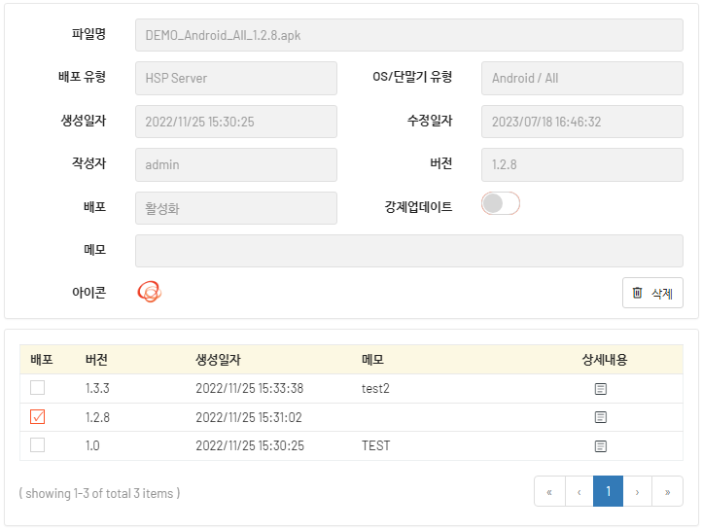Click the empty 메모 field
702x530 pixels.
tap(409, 251)
